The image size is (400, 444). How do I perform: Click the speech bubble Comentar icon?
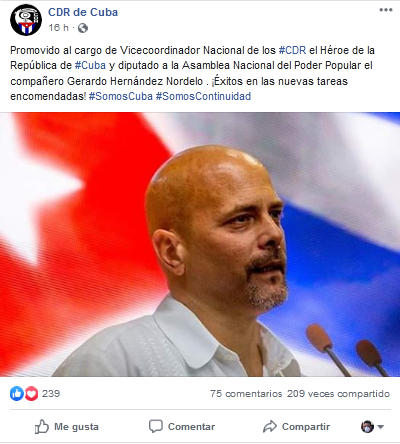coord(156,426)
